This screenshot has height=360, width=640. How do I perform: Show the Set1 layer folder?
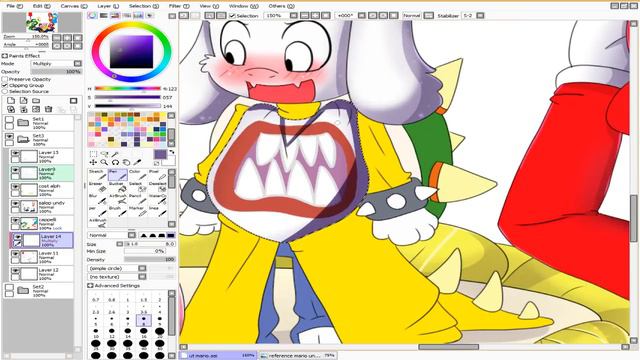(9, 120)
